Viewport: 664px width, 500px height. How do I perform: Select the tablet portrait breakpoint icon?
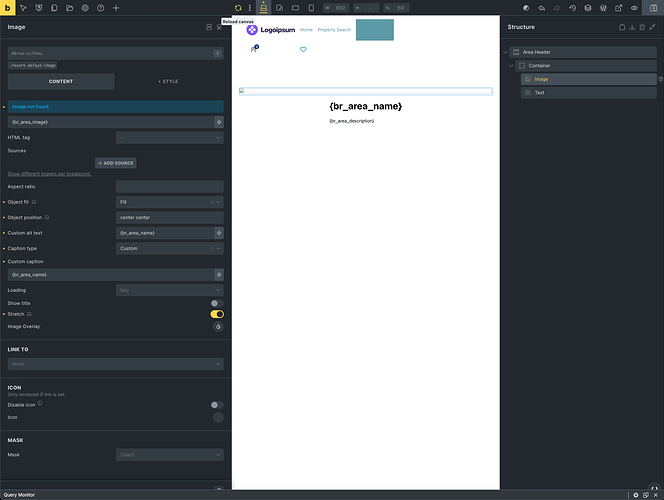click(279, 8)
